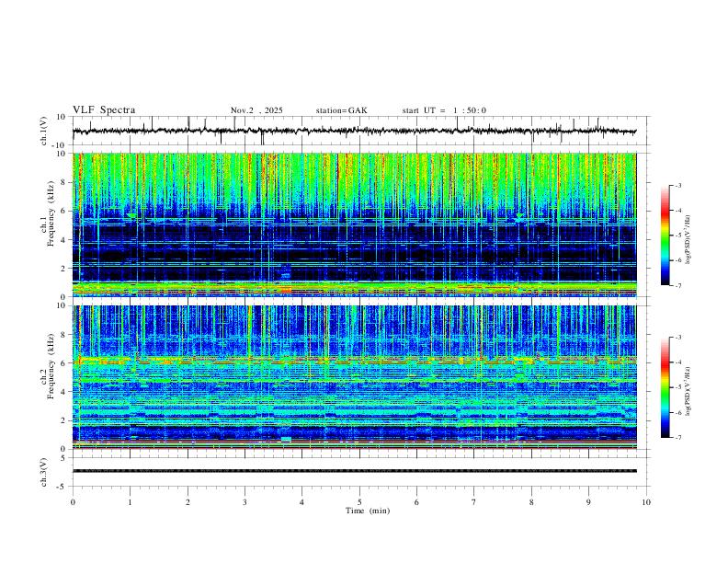Screen dimensions: 728x563
Task: Click time axis tick '0'
Action: tap(73, 502)
